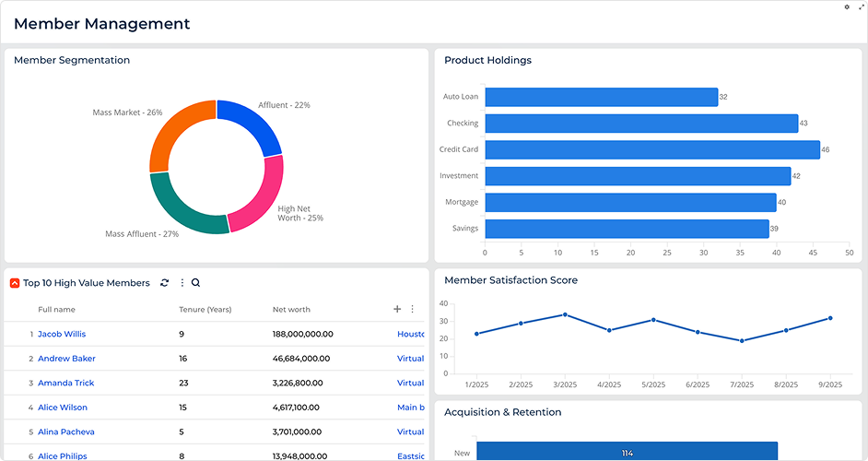Viewport: 868px width, 461px height.
Task: Add a column with the plus icon
Action: tap(397, 310)
